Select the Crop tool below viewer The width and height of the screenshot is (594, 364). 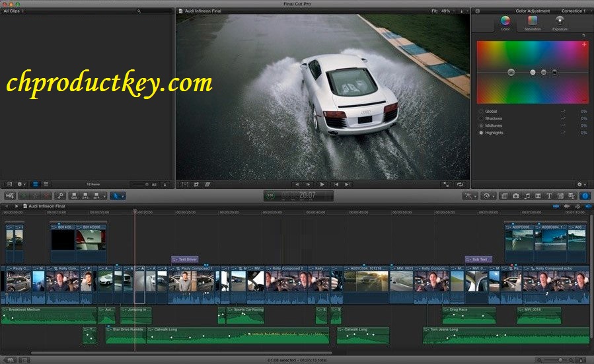point(196,184)
